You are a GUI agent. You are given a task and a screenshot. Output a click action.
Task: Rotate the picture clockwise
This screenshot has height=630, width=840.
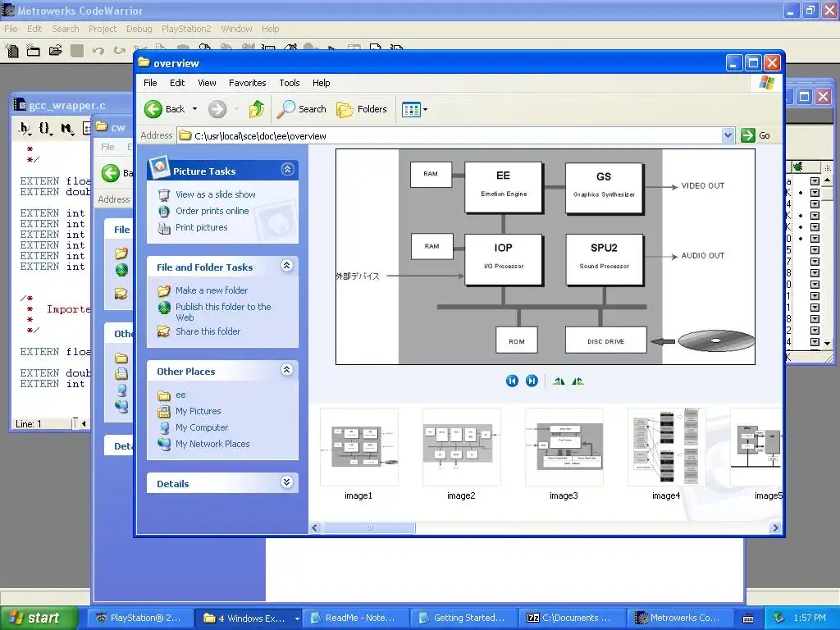pyautogui.click(x=559, y=381)
